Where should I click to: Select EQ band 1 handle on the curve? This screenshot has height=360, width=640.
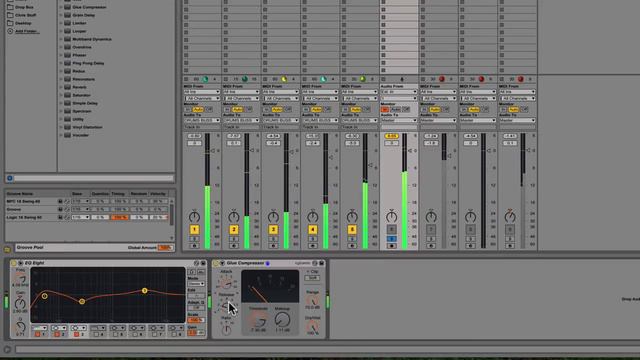click(44, 296)
